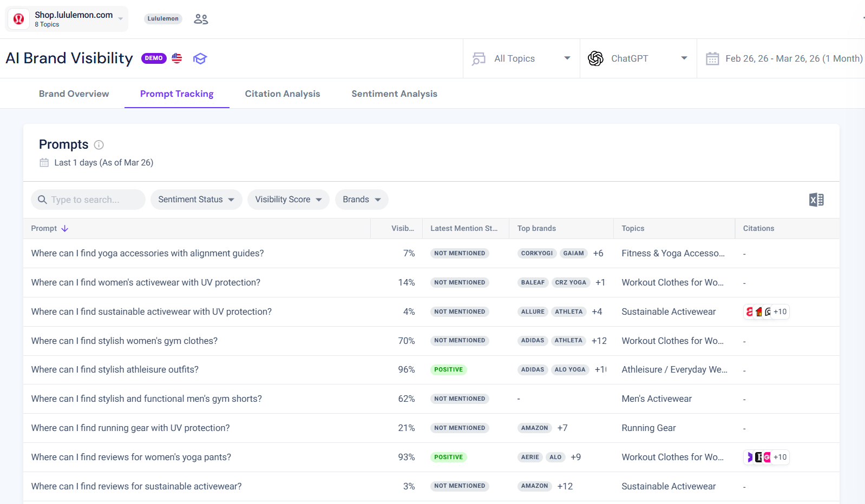Open the Shop.lululemon.com project dropdown
Viewport: 865px width, 504px height.
[67, 19]
